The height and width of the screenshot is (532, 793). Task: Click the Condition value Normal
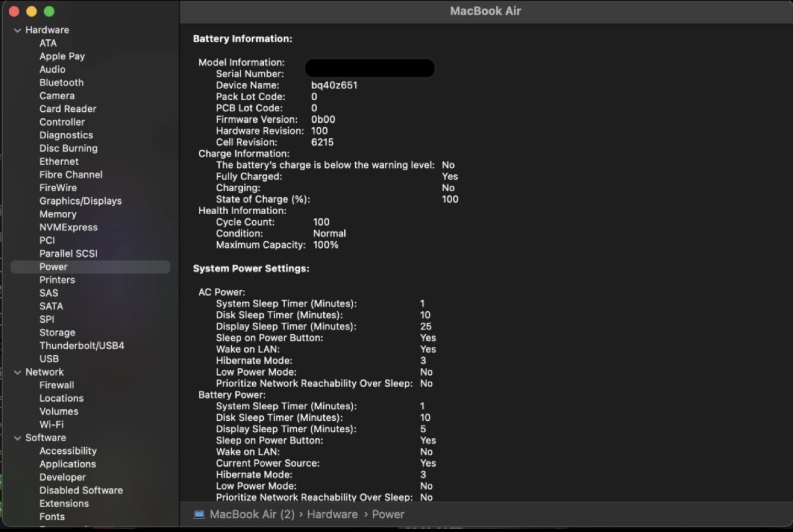click(x=329, y=234)
